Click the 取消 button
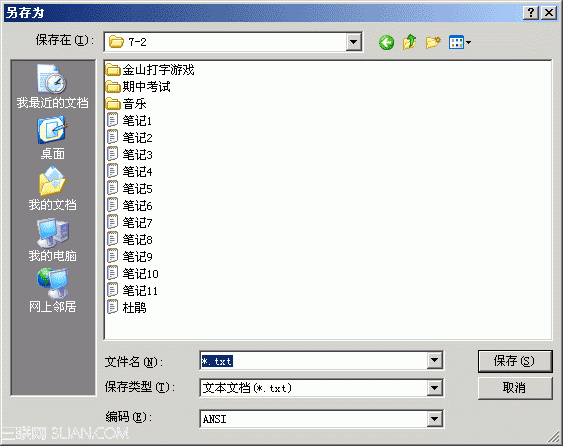 click(x=515, y=388)
